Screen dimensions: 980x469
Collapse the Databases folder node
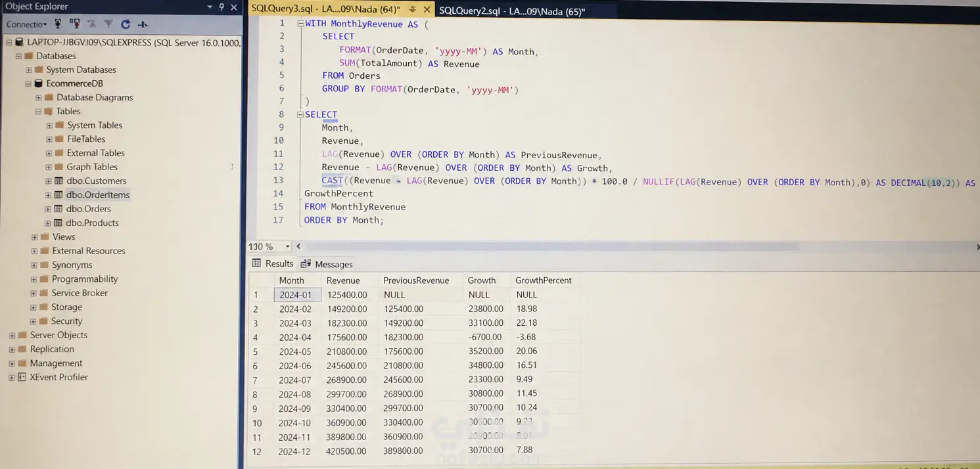(x=18, y=56)
